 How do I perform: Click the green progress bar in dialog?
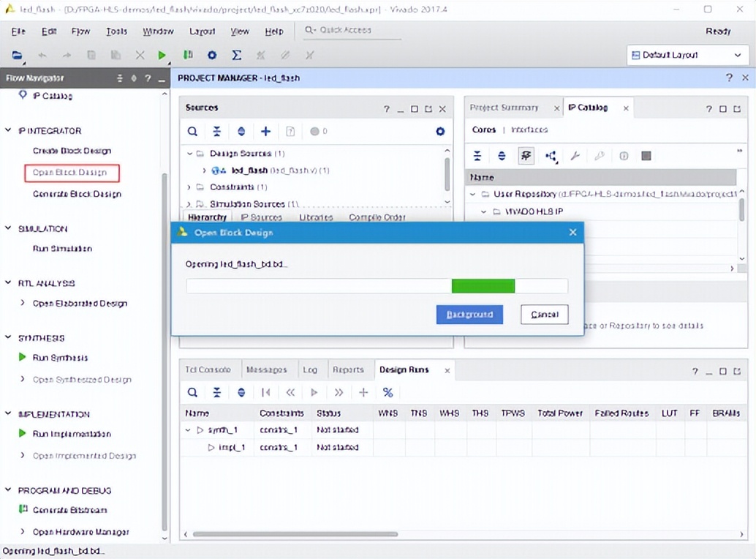point(483,286)
